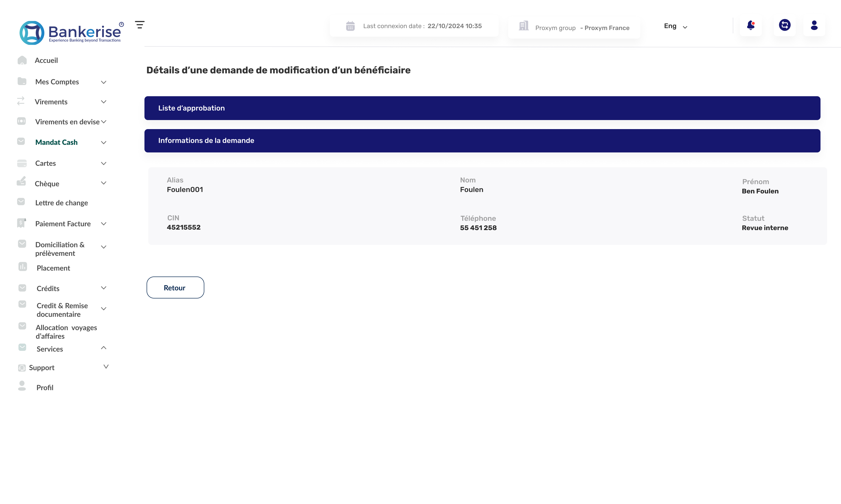Image resolution: width=841 pixels, height=504 pixels.
Task: Open the Lettre de change menu item
Action: [x=62, y=203]
